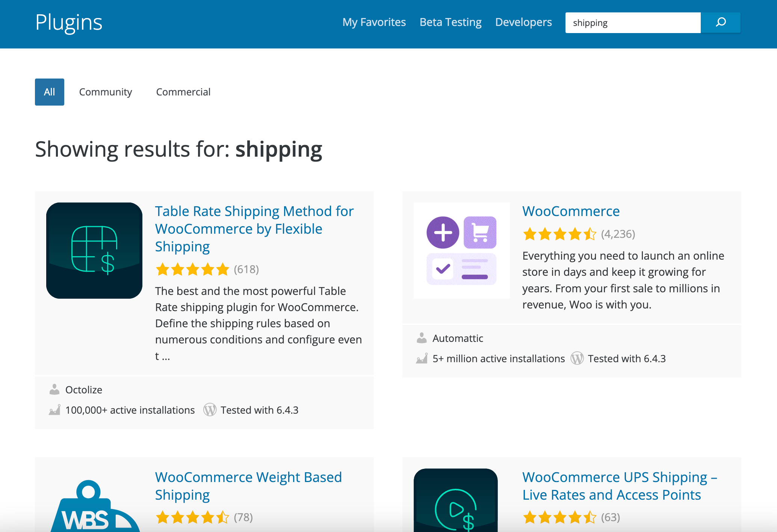Select the All filter tab
The image size is (777, 532).
[x=49, y=92]
